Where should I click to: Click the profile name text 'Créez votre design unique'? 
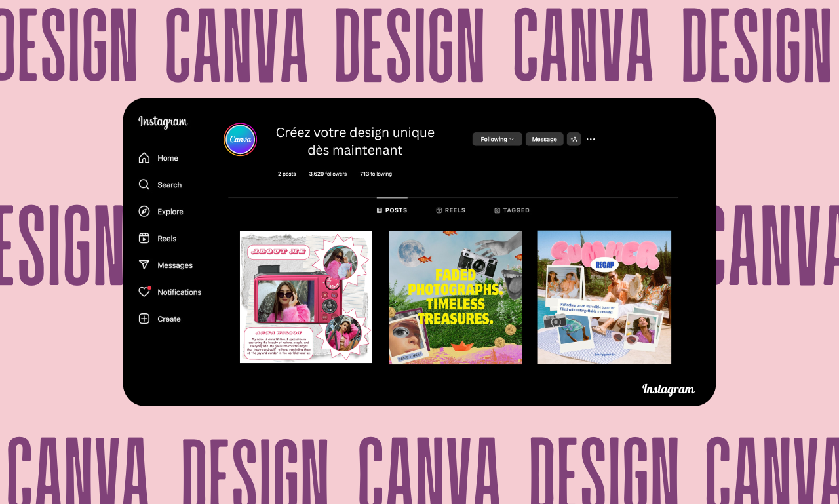coord(355,132)
